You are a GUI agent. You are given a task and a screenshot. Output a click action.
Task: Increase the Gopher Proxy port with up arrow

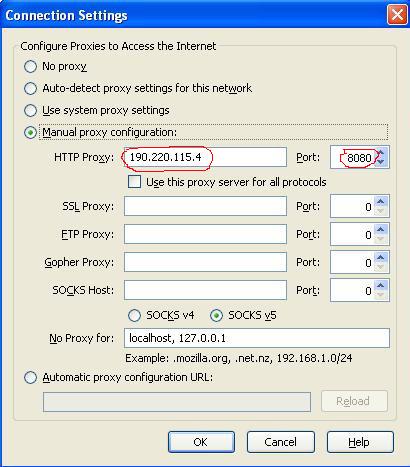(381, 257)
